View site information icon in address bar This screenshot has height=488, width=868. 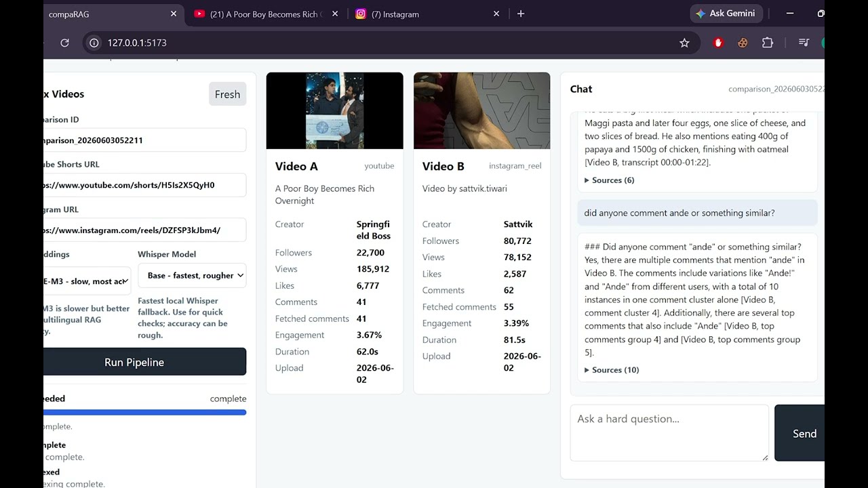94,43
